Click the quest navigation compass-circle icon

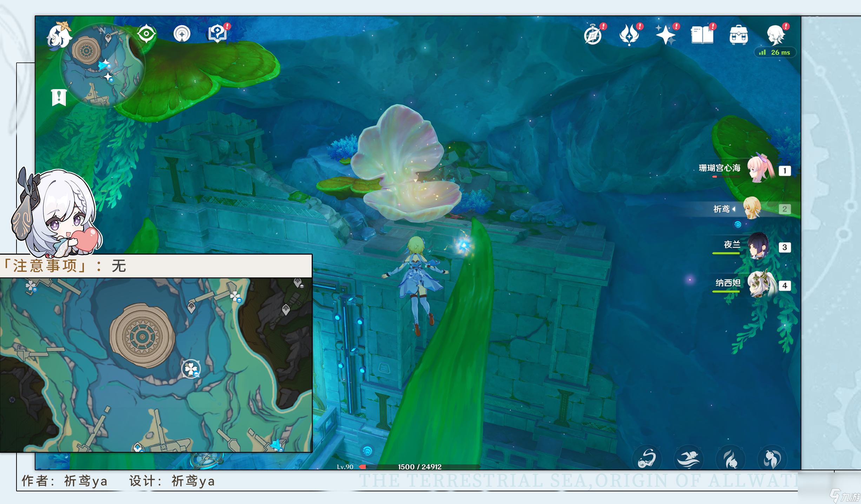point(182,34)
